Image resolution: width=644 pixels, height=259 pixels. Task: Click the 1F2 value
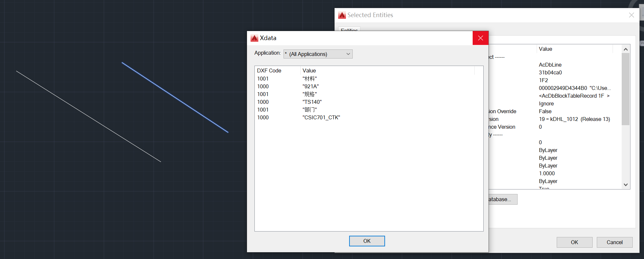coord(543,80)
